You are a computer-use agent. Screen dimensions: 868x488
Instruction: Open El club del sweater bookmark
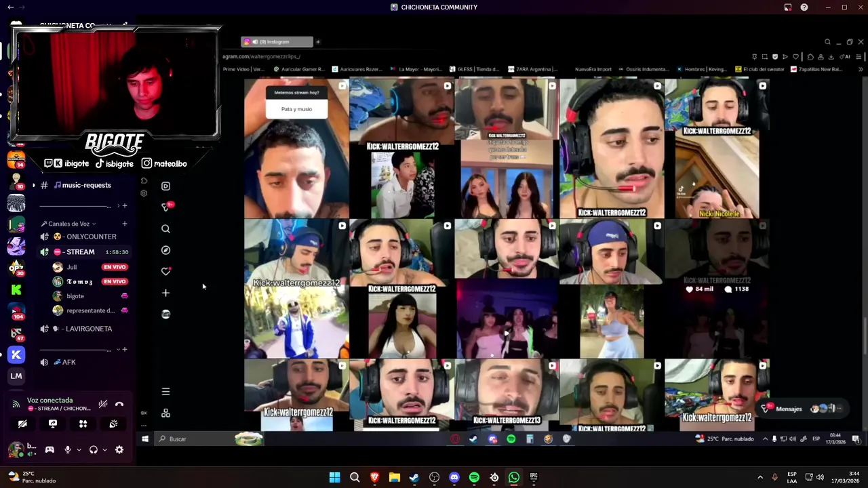[x=759, y=69]
